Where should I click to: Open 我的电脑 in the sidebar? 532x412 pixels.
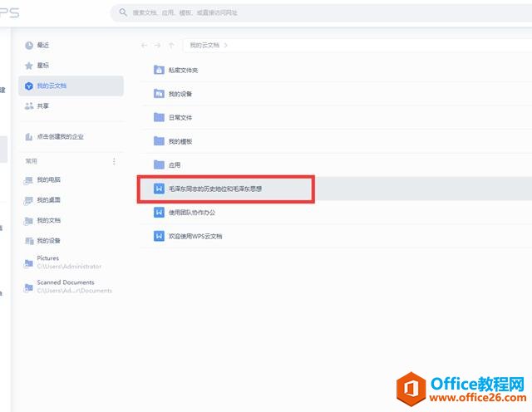42,180
